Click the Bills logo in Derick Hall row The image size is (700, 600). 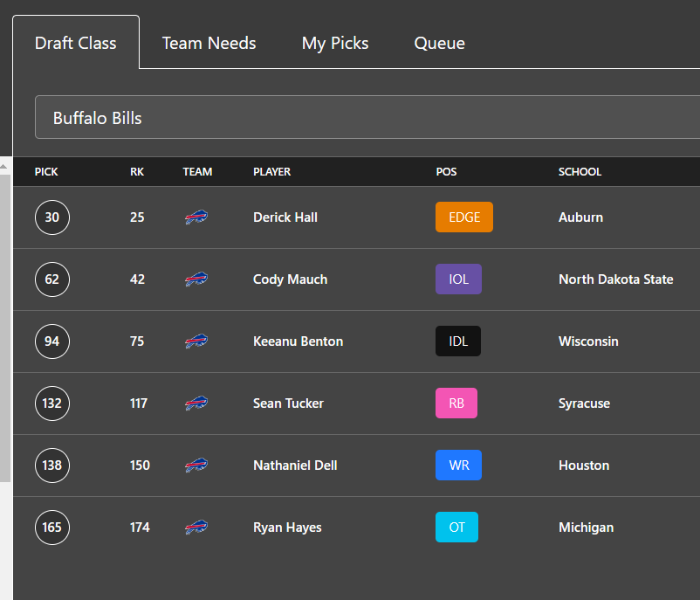(x=196, y=217)
